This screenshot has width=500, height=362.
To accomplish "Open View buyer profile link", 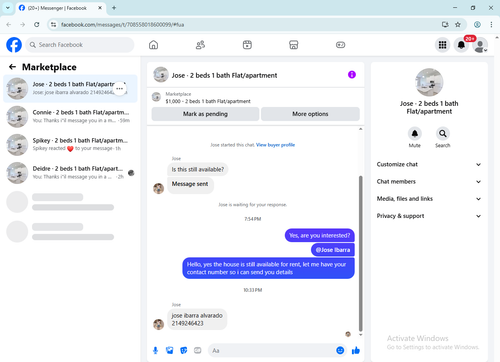I will [275, 145].
